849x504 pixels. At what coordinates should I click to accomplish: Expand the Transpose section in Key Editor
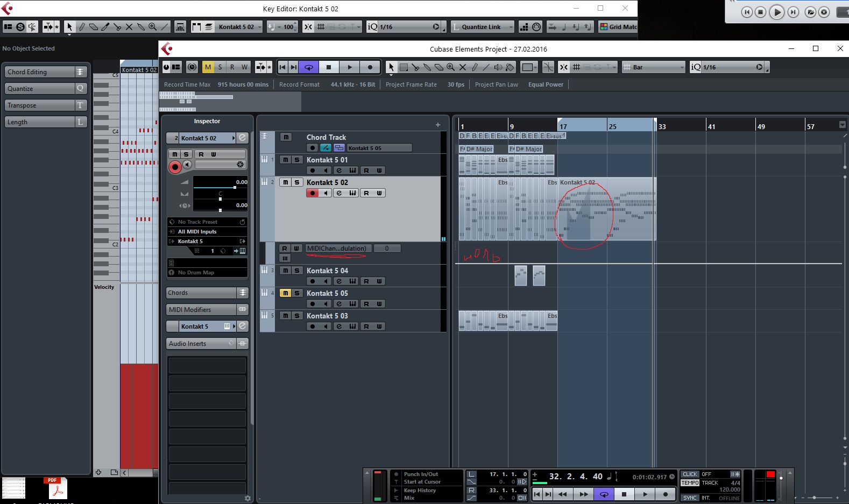46,105
